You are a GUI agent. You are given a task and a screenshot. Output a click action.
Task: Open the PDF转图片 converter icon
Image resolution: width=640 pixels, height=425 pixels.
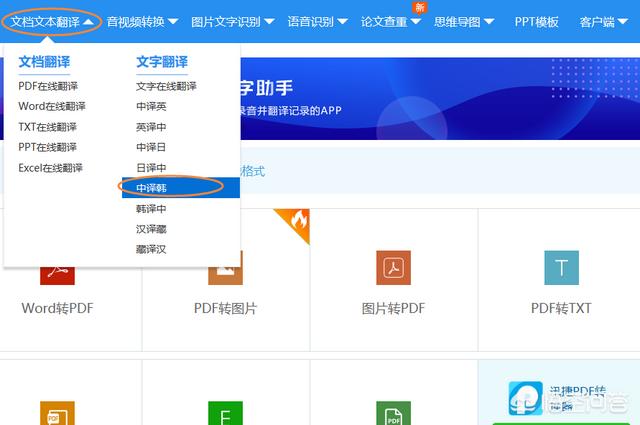[x=225, y=268]
